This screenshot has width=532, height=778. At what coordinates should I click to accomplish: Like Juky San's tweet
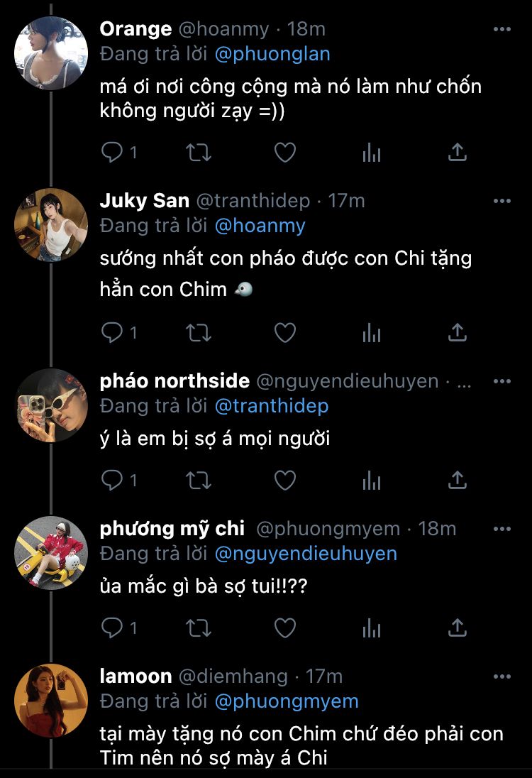285,332
